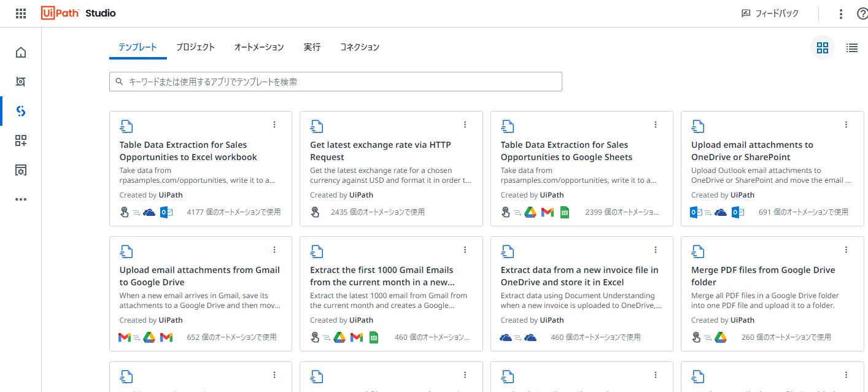
Task: Click the Google Sheets icon on the Sheets template
Action: pos(564,212)
